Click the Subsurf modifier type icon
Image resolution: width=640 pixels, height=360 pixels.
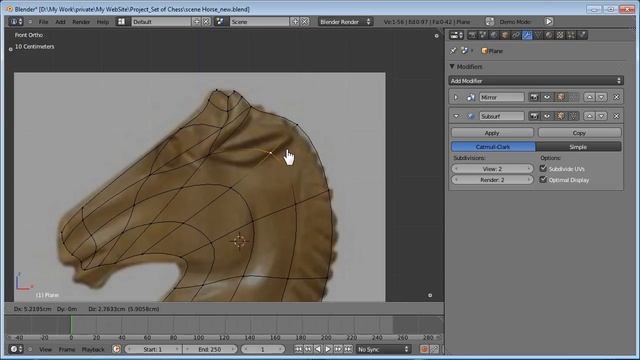(471, 116)
